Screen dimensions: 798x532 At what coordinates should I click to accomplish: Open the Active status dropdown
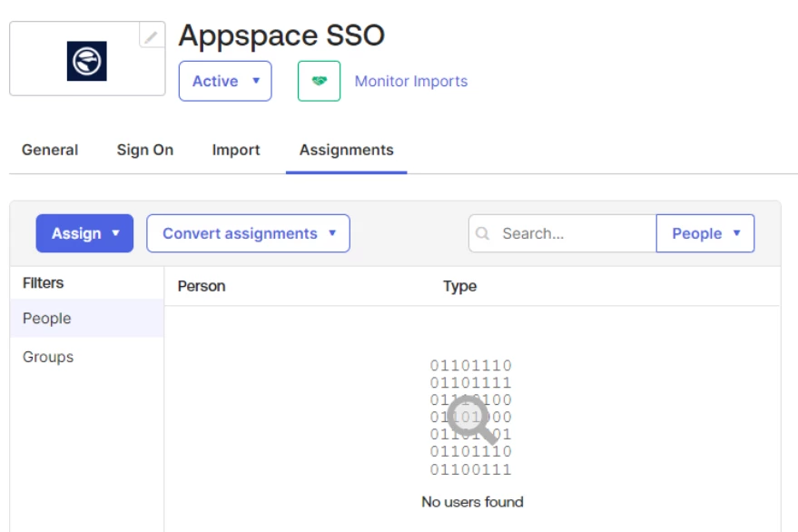225,81
